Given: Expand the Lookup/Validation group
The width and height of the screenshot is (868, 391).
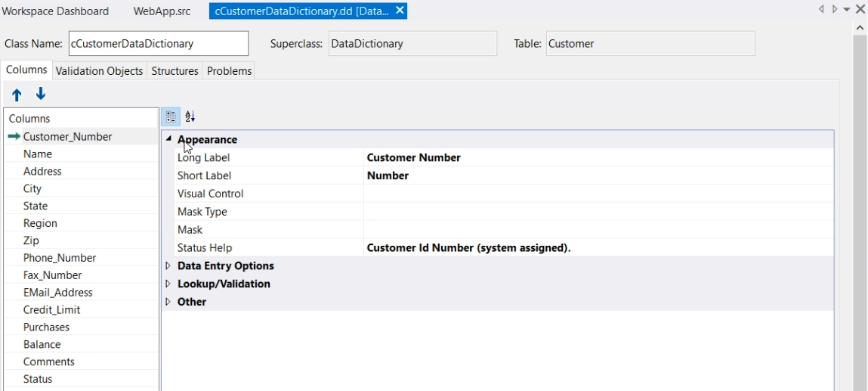Looking at the screenshot, I should tap(168, 284).
